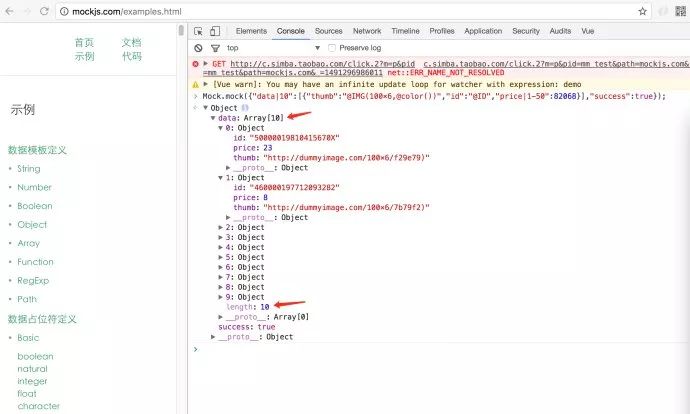Open the Path example link
Viewport: 690px width, 414px height.
(27, 299)
